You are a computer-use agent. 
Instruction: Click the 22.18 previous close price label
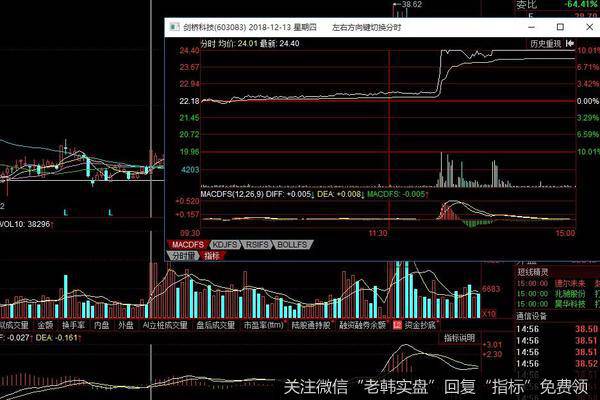point(189,101)
